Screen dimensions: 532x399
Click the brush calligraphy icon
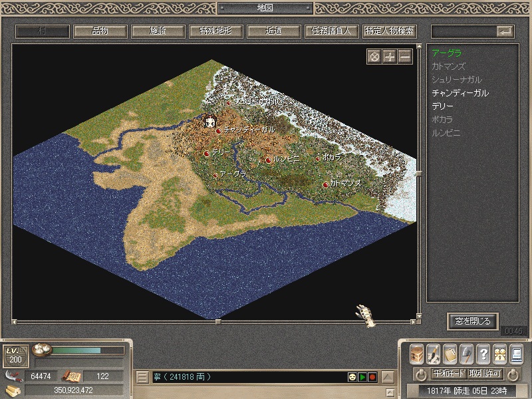pyautogui.click(x=434, y=354)
